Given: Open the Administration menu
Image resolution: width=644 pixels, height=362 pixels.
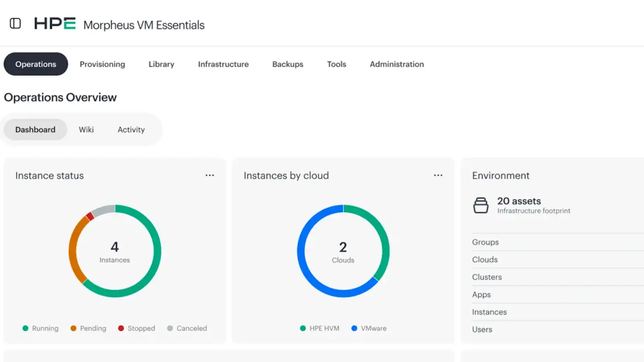Looking at the screenshot, I should pyautogui.click(x=397, y=64).
